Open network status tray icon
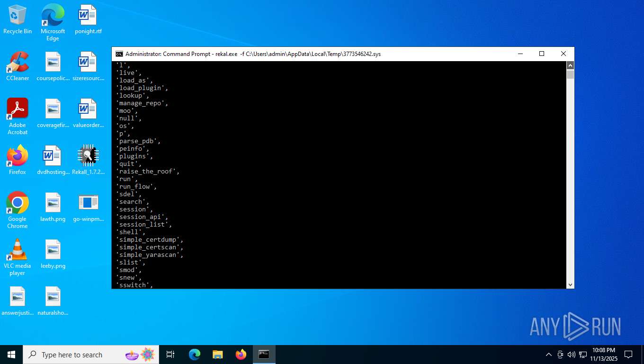The height and width of the screenshot is (364, 644). pyautogui.click(x=583, y=355)
